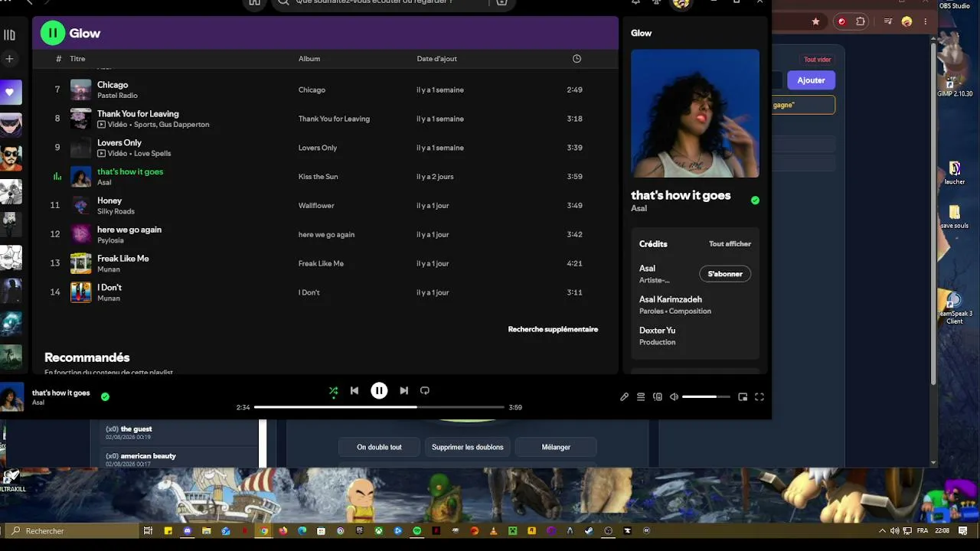Toggle the green checkmark in the Now Playing panel
The image size is (980, 551).
tap(755, 201)
